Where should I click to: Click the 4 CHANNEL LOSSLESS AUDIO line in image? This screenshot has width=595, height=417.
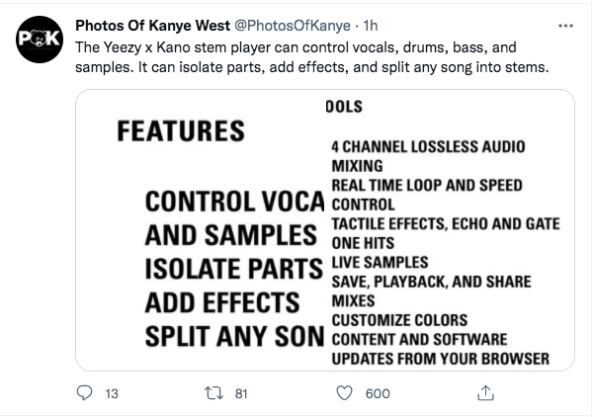428,146
